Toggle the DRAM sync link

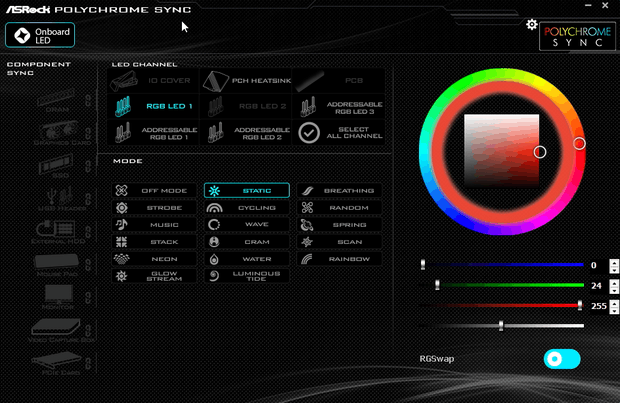[x=88, y=100]
